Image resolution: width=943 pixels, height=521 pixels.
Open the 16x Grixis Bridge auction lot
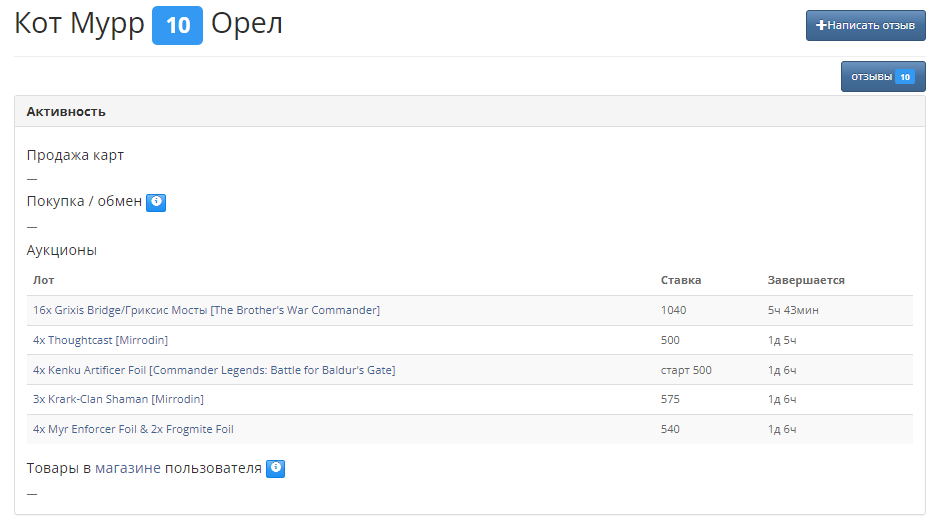[206, 311]
